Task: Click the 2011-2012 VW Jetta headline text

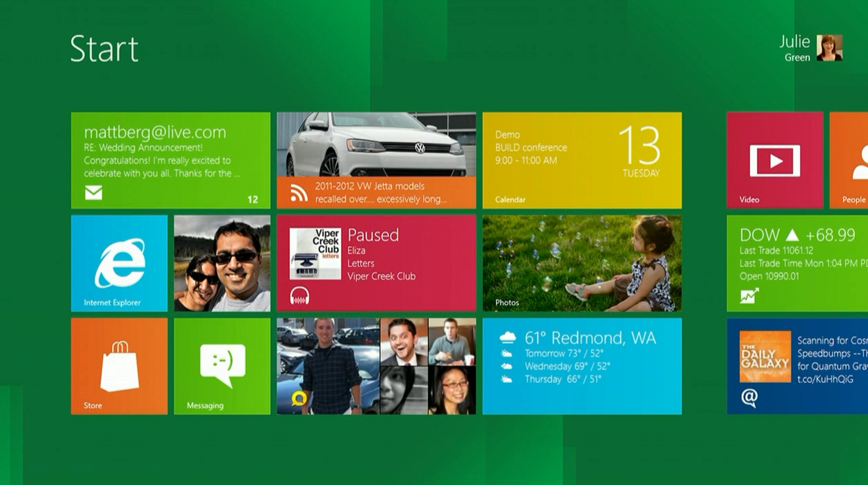Action: pyautogui.click(x=381, y=192)
